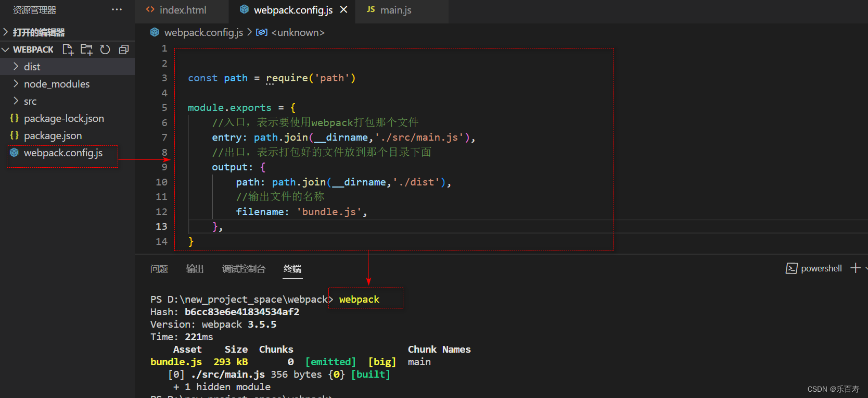Click the powershell terminal icon
The height and width of the screenshot is (398, 868).
pyautogui.click(x=792, y=268)
